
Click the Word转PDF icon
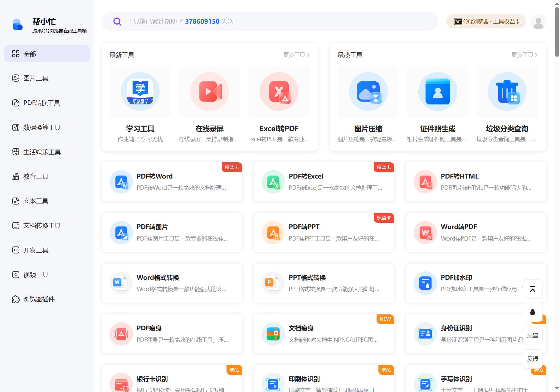click(x=425, y=232)
